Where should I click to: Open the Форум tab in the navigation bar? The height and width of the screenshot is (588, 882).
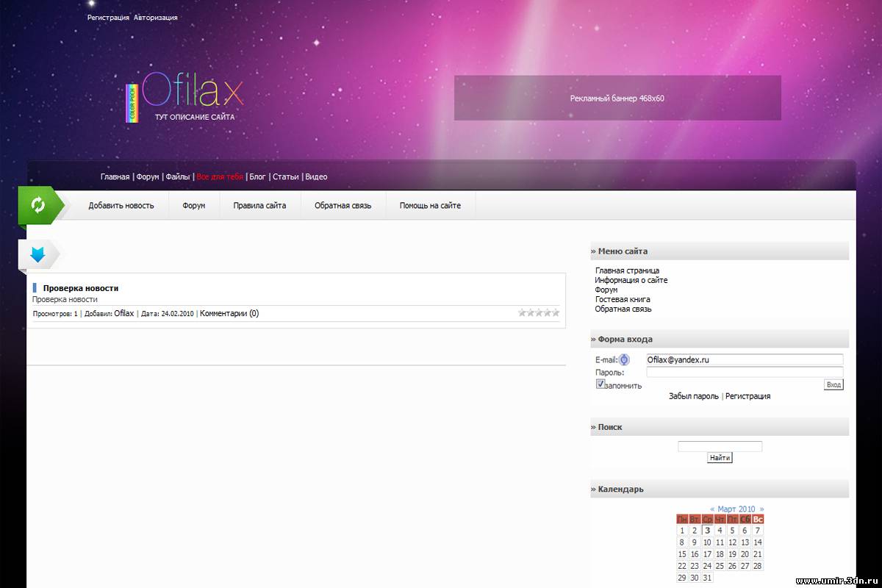tap(193, 205)
